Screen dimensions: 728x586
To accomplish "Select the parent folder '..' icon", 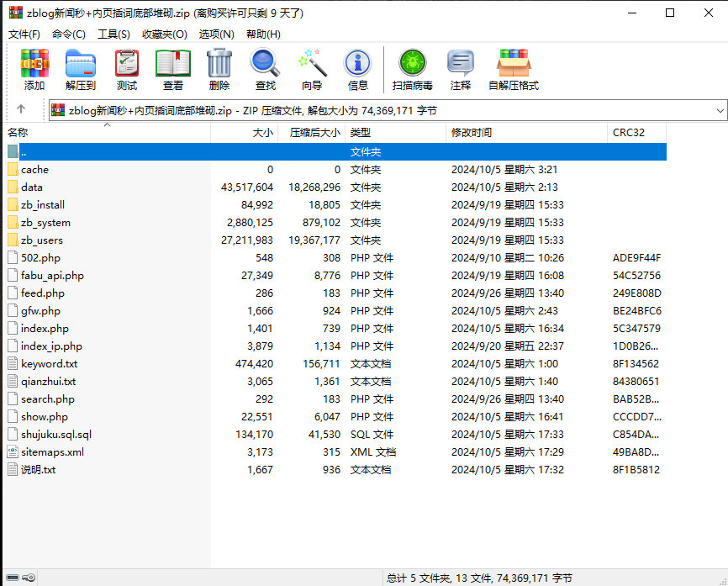I will point(13,152).
